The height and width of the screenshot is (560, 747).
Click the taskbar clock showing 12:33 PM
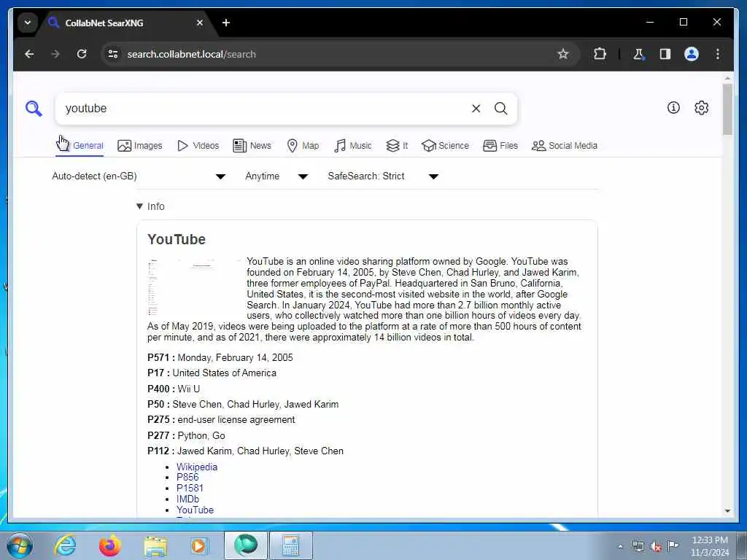pyautogui.click(x=710, y=545)
